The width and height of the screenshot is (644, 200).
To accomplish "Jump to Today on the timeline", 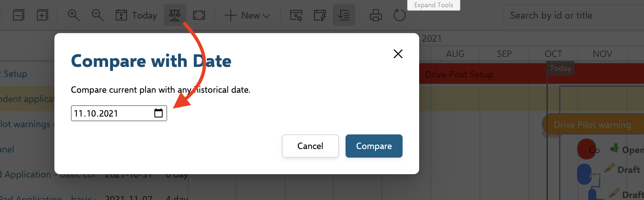I will (x=136, y=15).
